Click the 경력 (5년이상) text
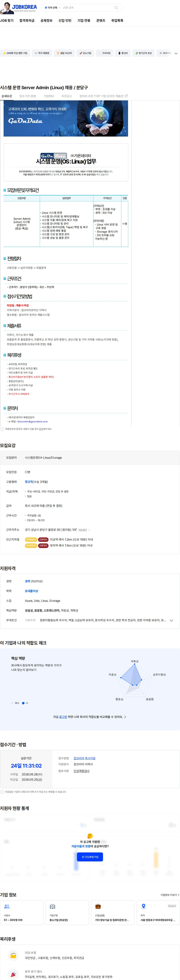The width and height of the screenshot is (180, 980). tap(34, 581)
